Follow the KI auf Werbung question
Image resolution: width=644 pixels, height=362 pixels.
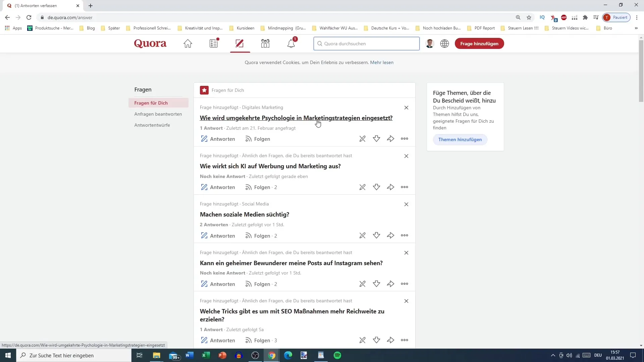click(261, 187)
